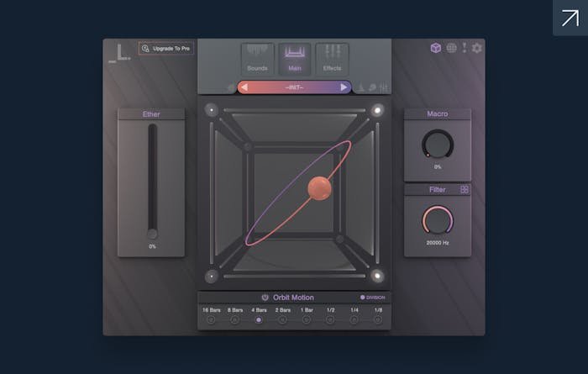Switch to the Sounds tab
588x374 pixels.
[x=257, y=58]
